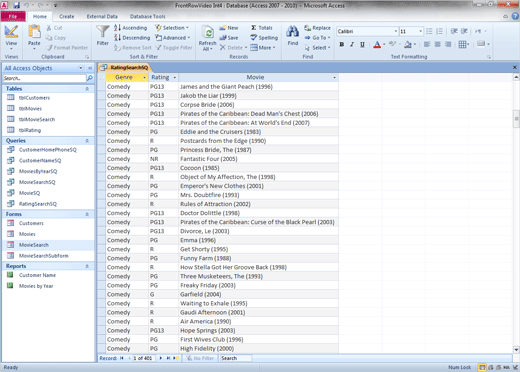Open the View button in Views group
This screenshot has height=372, width=520.
[x=11, y=37]
